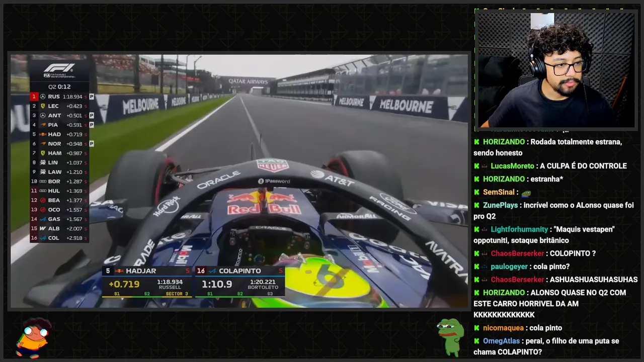Image resolution: width=644 pixels, height=362 pixels.
Task: Click the K badge beside OmegAtlas
Action: click(x=476, y=341)
